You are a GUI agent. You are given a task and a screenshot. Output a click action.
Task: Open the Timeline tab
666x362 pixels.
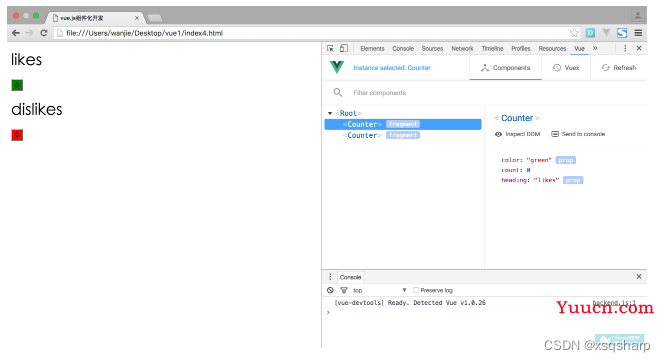coord(492,48)
